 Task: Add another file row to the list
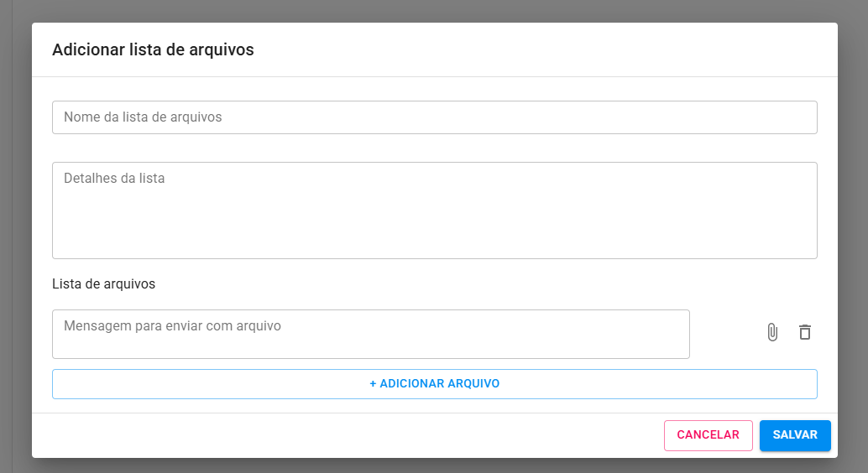click(x=434, y=384)
